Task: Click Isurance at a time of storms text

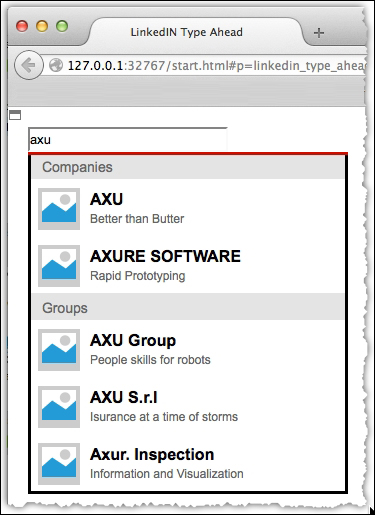Action: coord(164,417)
